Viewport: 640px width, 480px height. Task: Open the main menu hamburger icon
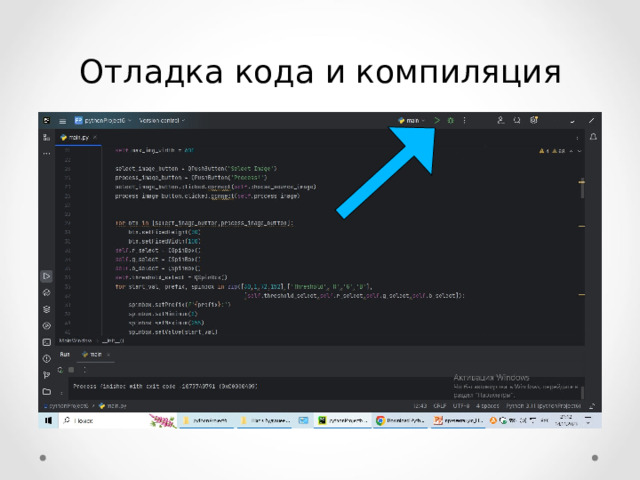click(x=62, y=121)
